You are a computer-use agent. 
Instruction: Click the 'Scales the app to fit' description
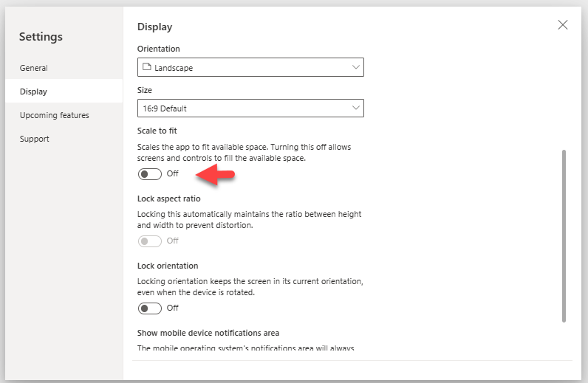coord(244,153)
